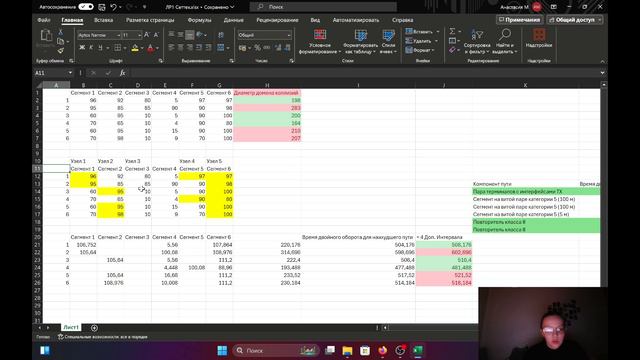The height and width of the screenshot is (360, 640).
Task: Click the Вставить cells button
Action: (x=422, y=31)
